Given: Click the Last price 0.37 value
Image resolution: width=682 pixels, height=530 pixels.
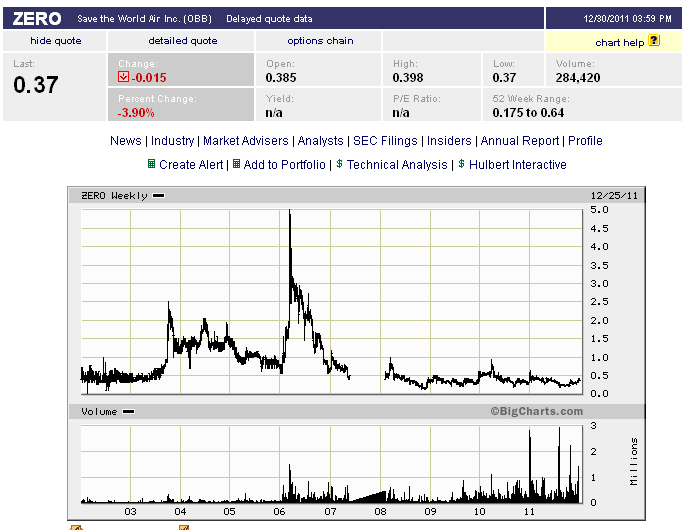Looking at the screenshot, I should (x=36, y=85).
